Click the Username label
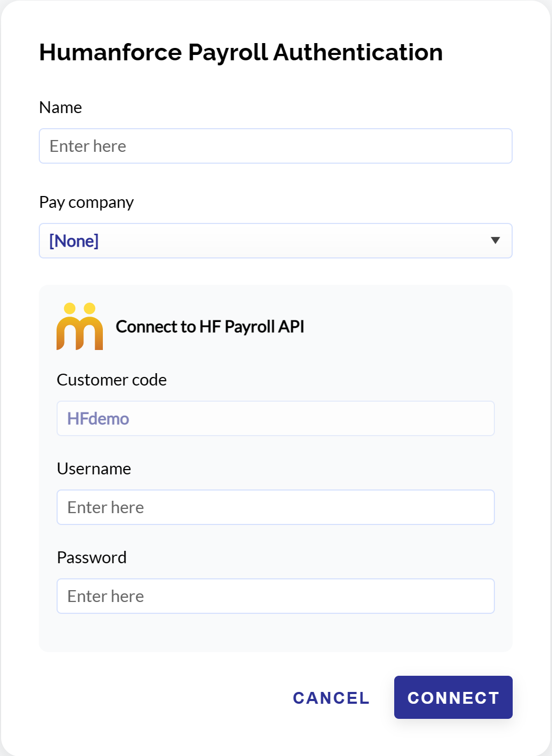552x756 pixels. tap(94, 468)
